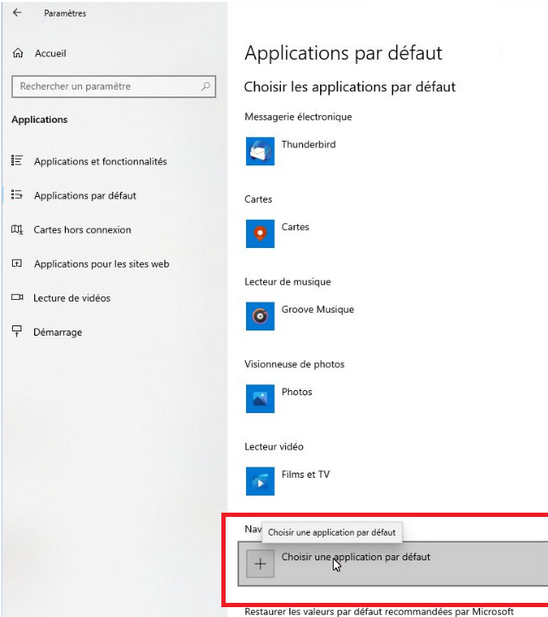Click Choisir une application par défaut button
Image resolution: width=548 pixels, height=617 pixels.
(x=393, y=564)
